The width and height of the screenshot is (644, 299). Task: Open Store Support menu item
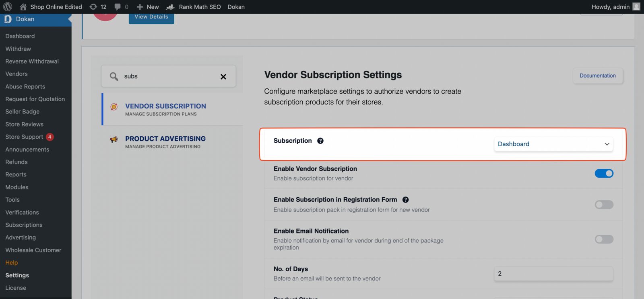pos(24,137)
